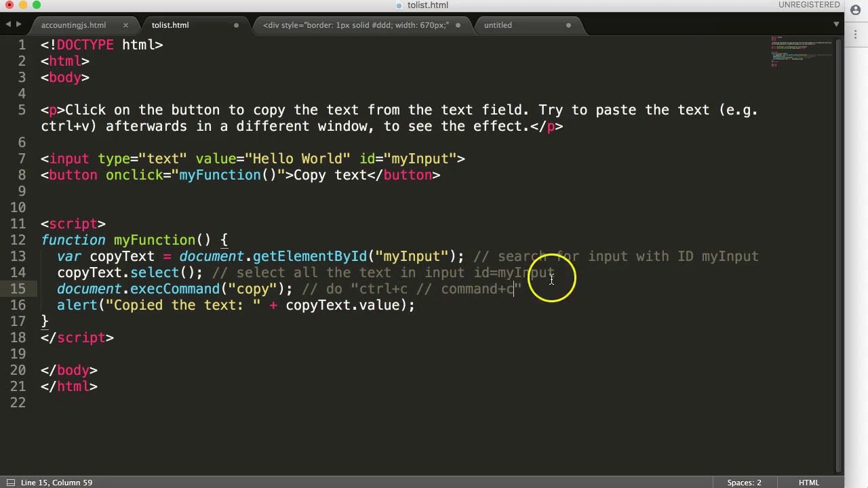Click the minimap code preview

[x=800, y=51]
